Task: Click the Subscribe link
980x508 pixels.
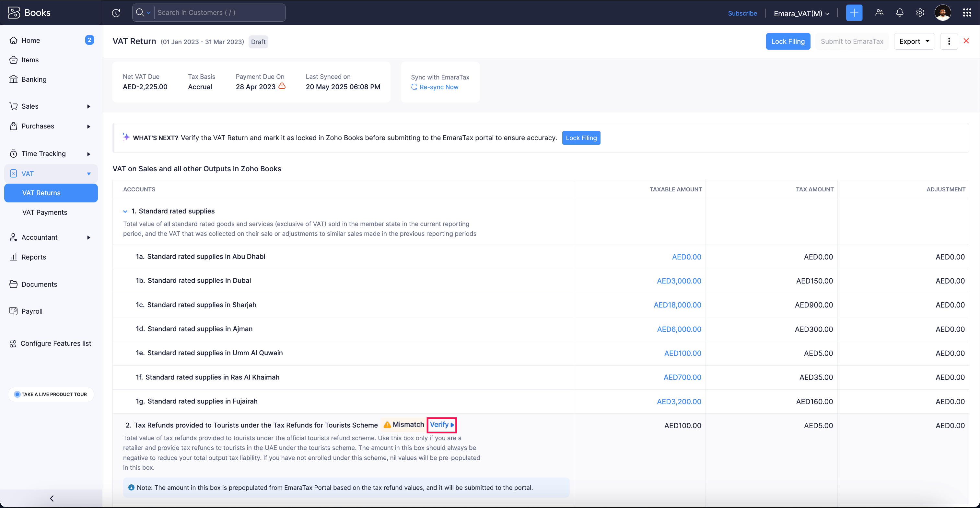Action: [x=742, y=13]
